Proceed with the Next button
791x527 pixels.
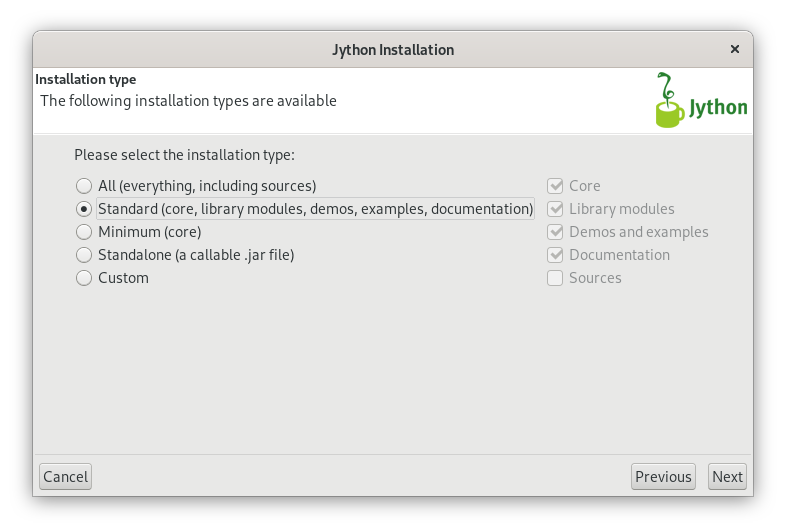click(727, 477)
